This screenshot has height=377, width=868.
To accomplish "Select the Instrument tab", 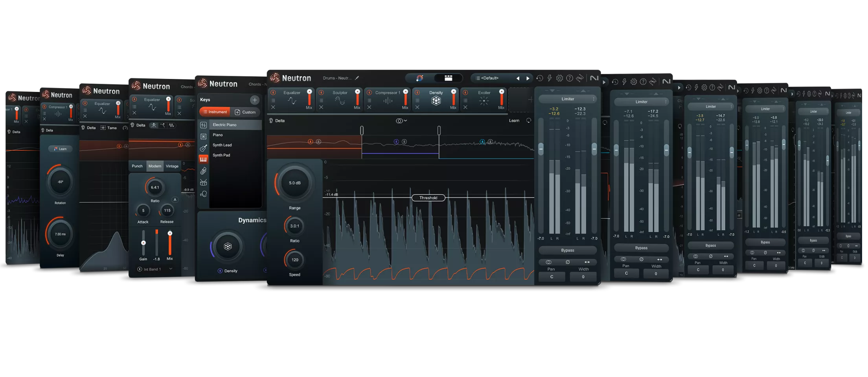I will 215,112.
